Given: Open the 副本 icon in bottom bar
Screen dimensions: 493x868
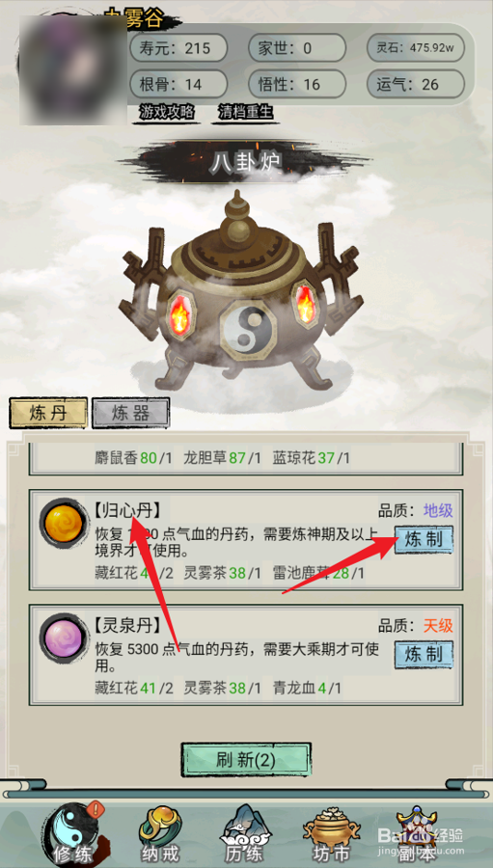Looking at the screenshot, I should tap(417, 832).
